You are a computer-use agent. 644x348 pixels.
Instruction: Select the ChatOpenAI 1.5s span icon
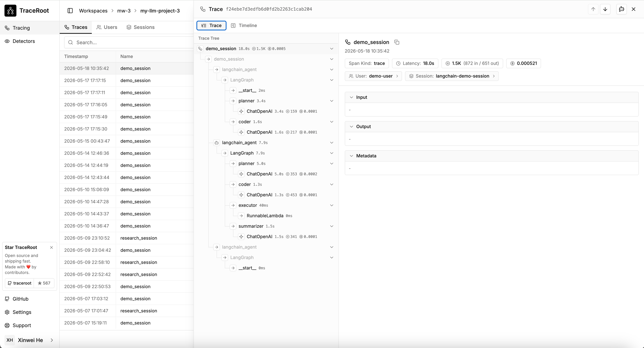[x=241, y=236]
